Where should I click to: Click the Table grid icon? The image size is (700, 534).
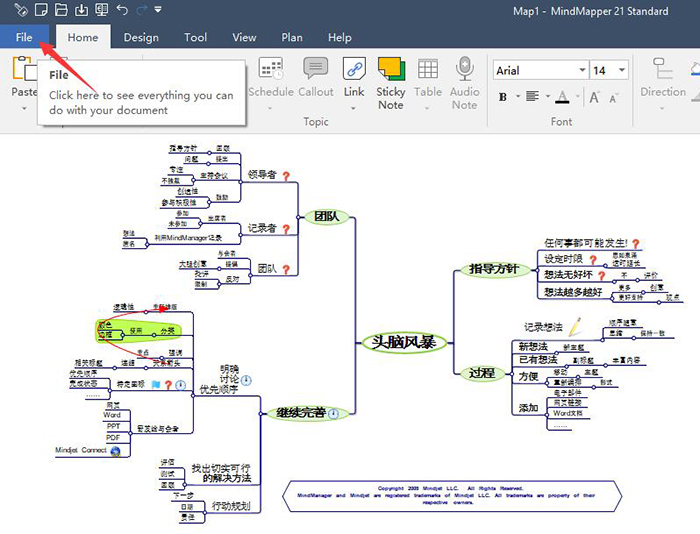(428, 69)
